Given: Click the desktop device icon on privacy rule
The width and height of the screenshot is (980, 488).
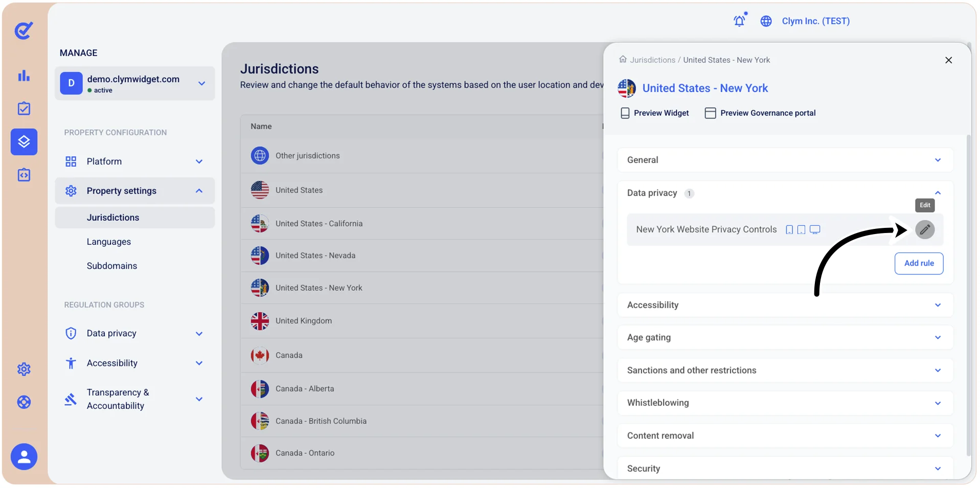Looking at the screenshot, I should pyautogui.click(x=815, y=229).
